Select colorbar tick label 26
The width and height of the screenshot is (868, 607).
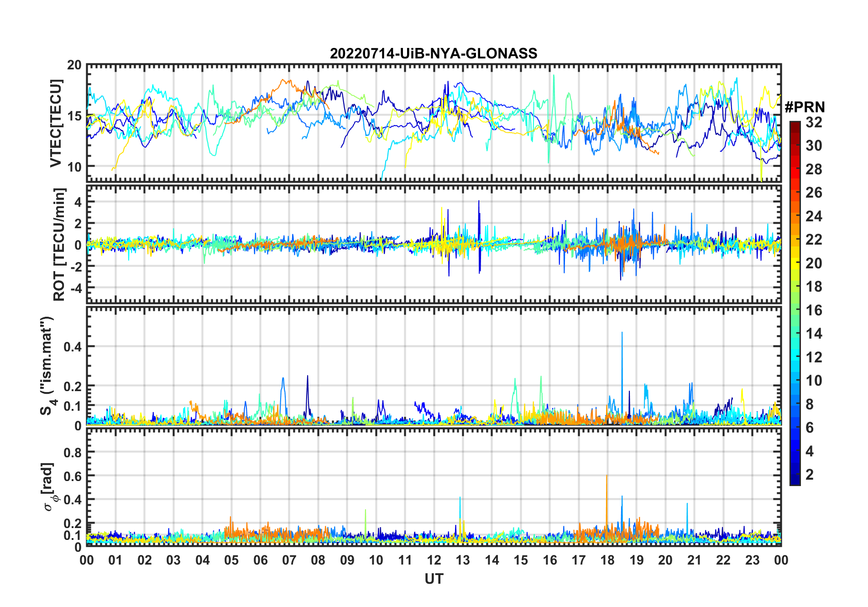814,193
